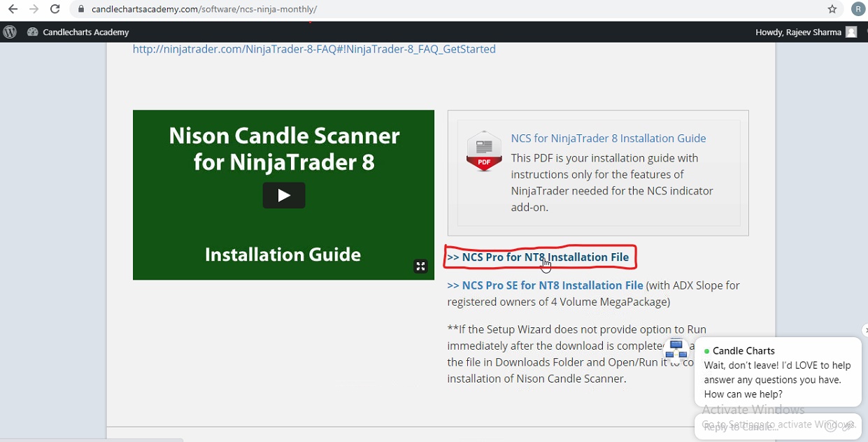Click the site lock icon in address bar
The width and height of the screenshot is (868, 442).
(x=82, y=9)
